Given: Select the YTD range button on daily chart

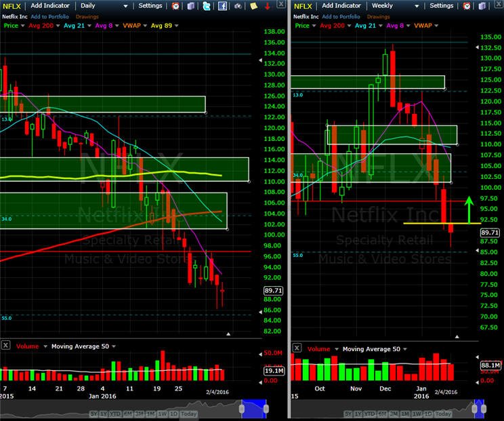Looking at the screenshot, I should point(114,414).
